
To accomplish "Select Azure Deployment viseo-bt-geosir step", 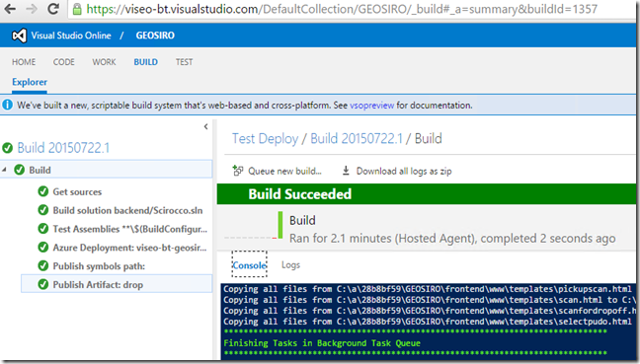I will [x=129, y=248].
